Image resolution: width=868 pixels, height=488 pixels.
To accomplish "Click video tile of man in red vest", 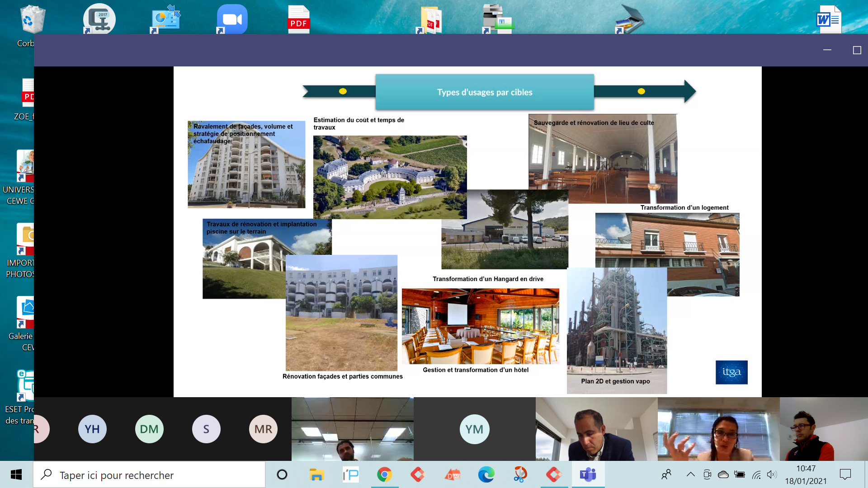I will 824,429.
